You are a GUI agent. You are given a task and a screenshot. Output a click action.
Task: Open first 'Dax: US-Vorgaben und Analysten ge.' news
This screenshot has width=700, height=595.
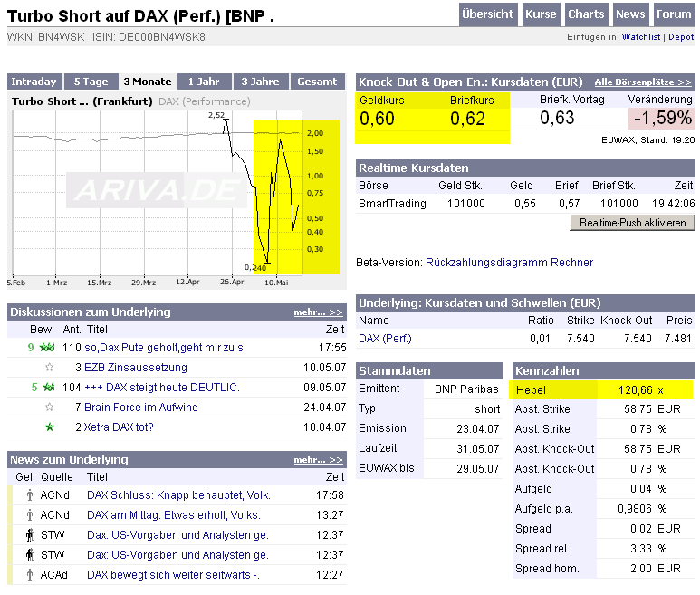(x=177, y=534)
